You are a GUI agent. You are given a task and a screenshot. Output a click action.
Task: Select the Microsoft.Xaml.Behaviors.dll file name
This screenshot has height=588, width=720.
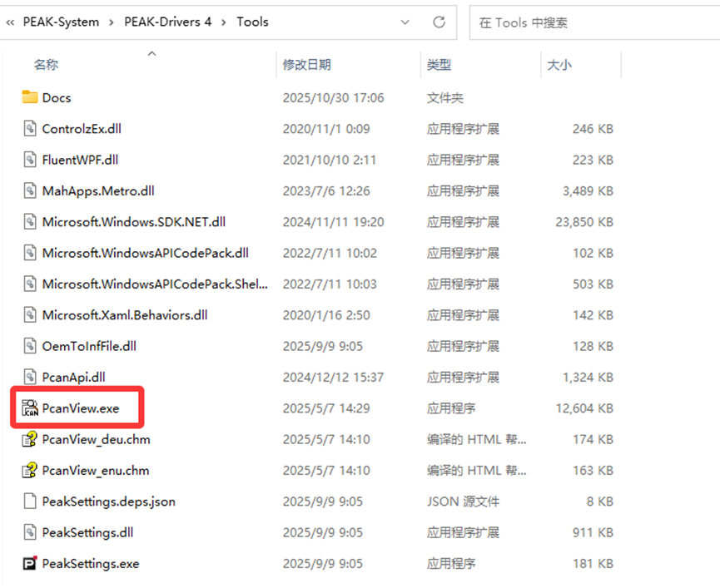point(125,315)
